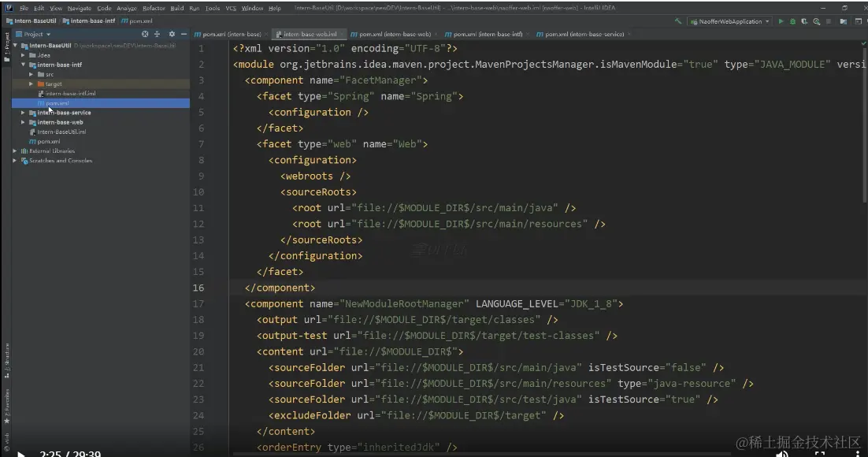Screen dimensions: 868x457
Task: Expand the src folder arrow
Action: (31, 74)
